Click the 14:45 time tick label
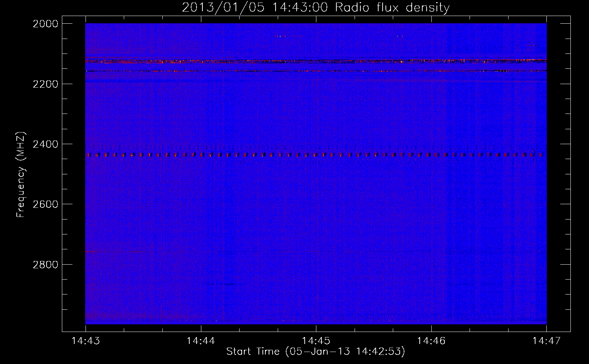589x364 pixels. tap(316, 341)
